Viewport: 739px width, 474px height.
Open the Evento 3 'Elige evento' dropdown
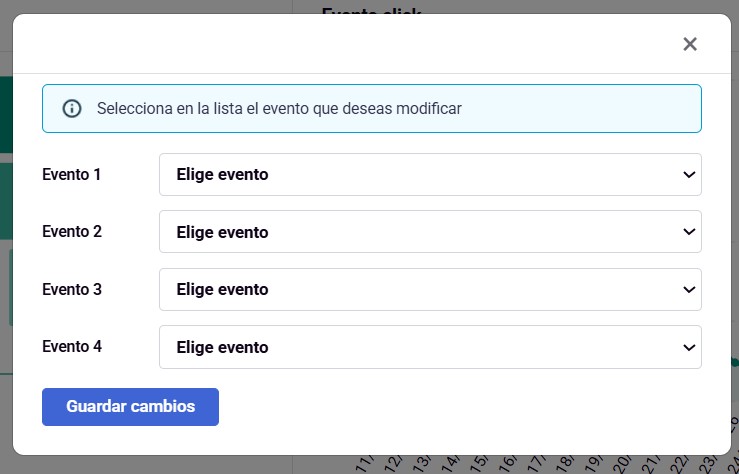coord(430,289)
